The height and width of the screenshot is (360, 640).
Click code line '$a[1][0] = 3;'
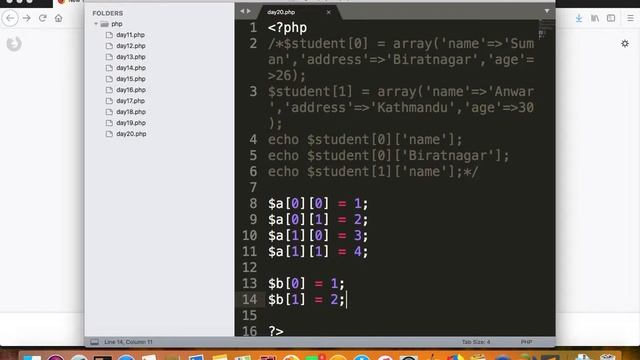click(318, 236)
